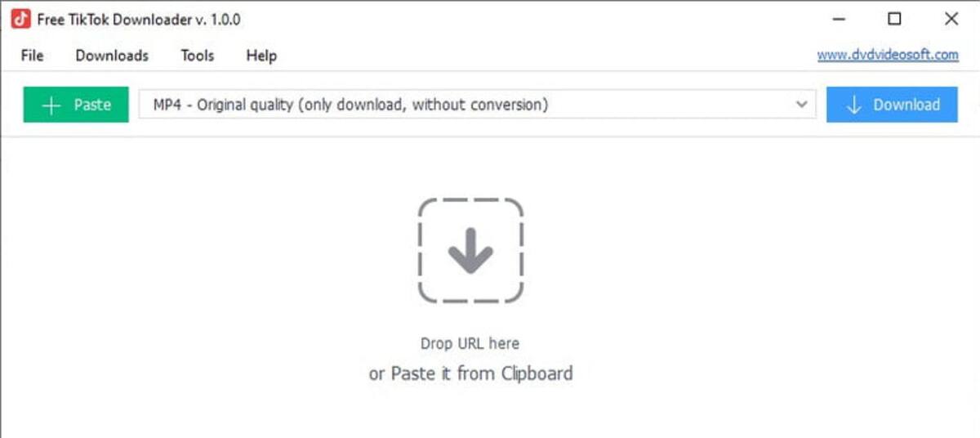
Task: Maximize the downloader window
Action: click(894, 19)
